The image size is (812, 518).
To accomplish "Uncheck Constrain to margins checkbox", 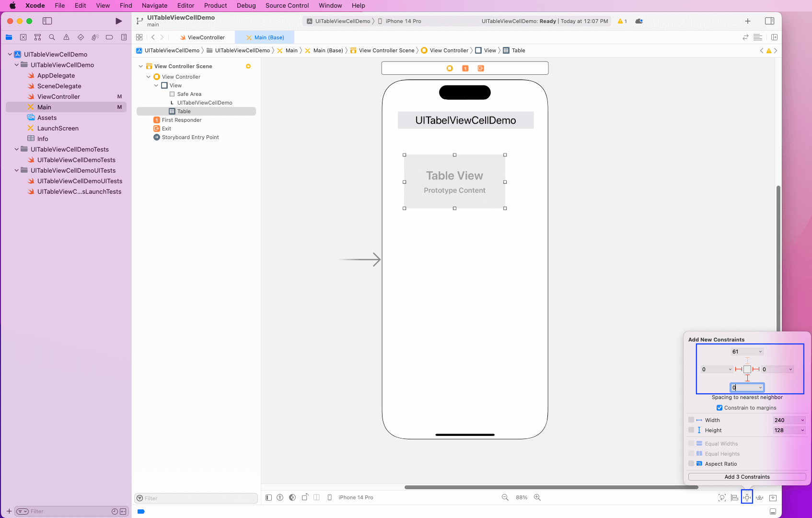I will pyautogui.click(x=719, y=408).
